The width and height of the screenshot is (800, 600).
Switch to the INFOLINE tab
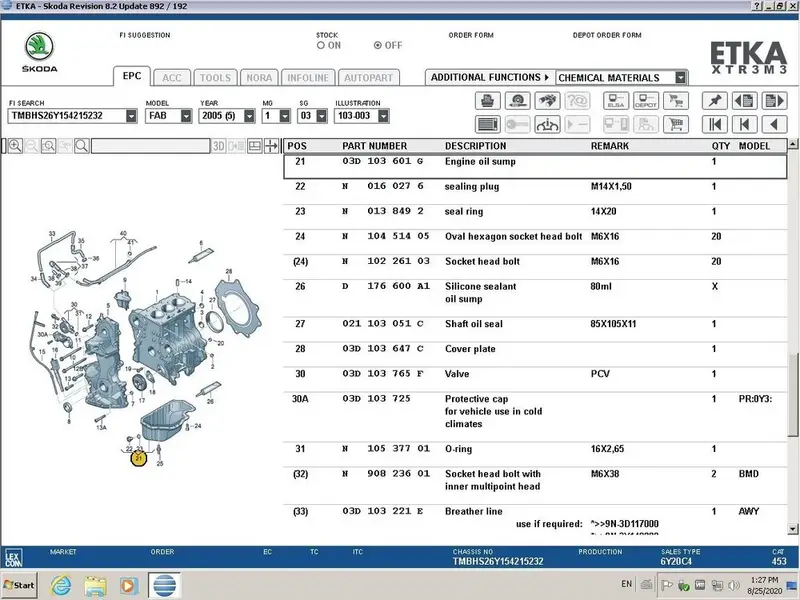tap(308, 78)
